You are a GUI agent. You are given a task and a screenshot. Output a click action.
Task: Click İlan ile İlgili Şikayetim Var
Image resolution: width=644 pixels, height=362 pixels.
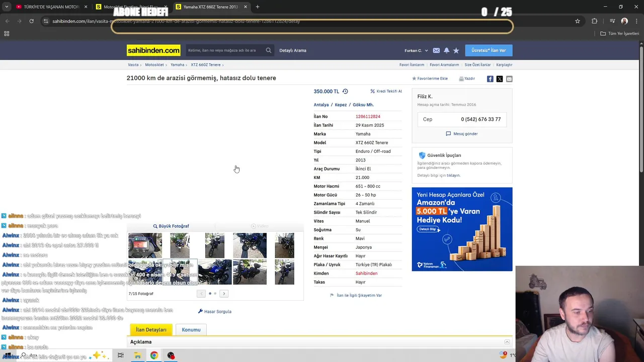(356, 296)
